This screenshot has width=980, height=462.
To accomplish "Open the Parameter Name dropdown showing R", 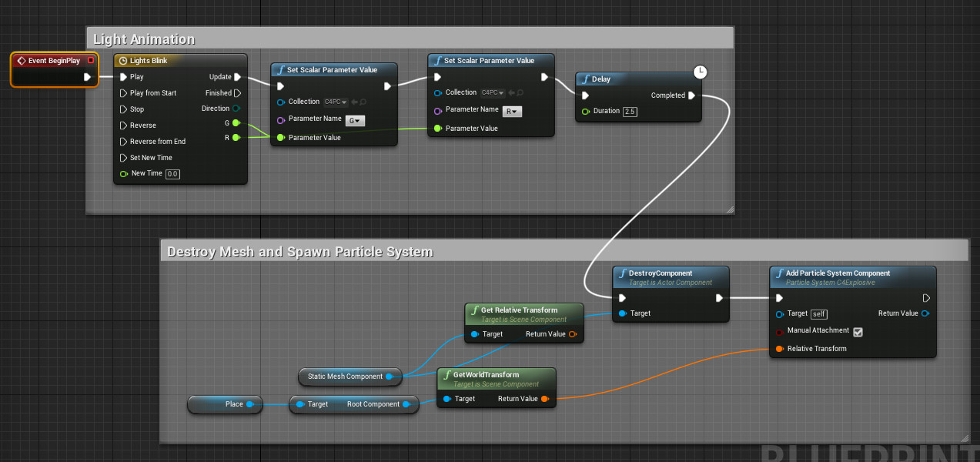I will pyautogui.click(x=513, y=111).
